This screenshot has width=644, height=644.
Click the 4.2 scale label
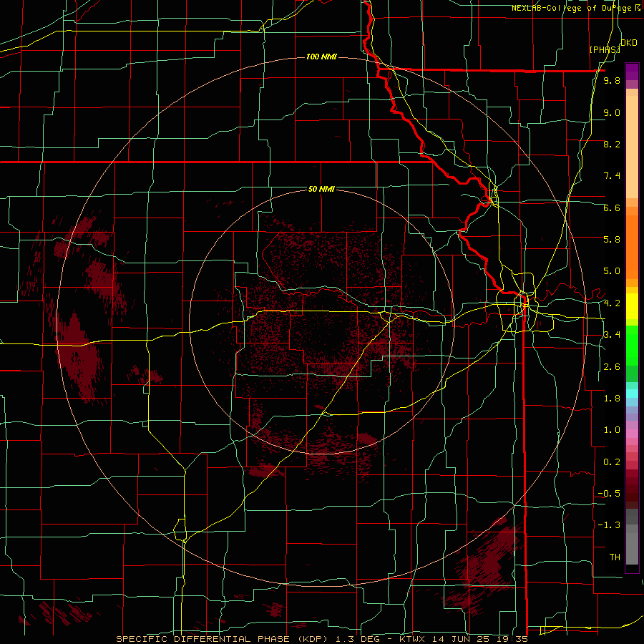pyautogui.click(x=612, y=303)
